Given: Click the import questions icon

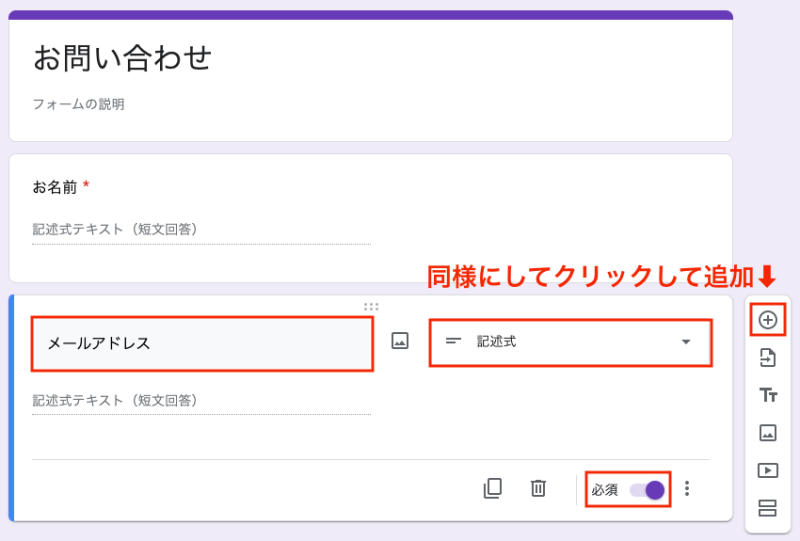Looking at the screenshot, I should pyautogui.click(x=768, y=357).
